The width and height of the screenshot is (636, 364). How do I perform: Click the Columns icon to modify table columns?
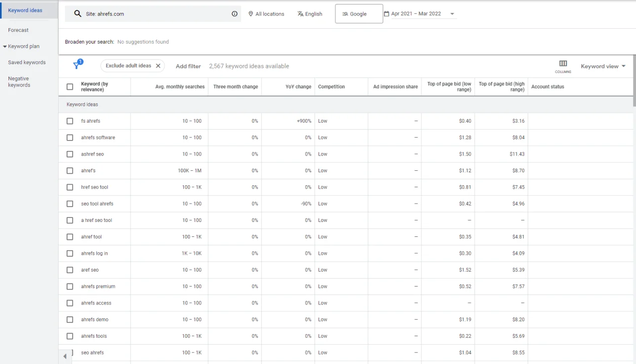pos(562,64)
